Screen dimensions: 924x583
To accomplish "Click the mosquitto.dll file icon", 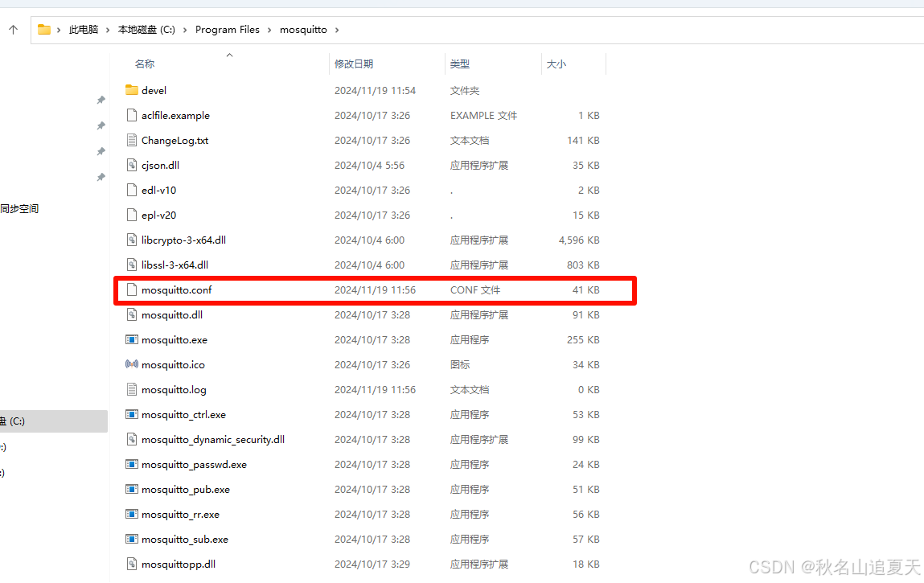I will (132, 314).
